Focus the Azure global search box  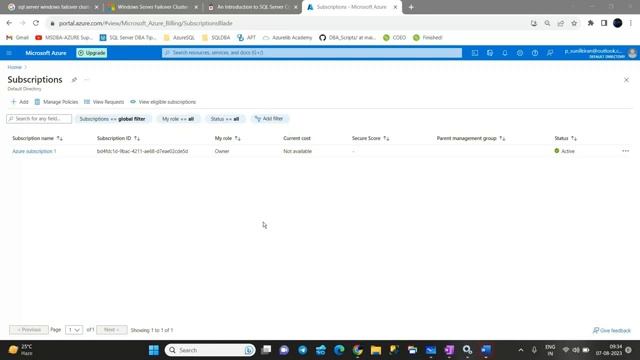point(312,53)
